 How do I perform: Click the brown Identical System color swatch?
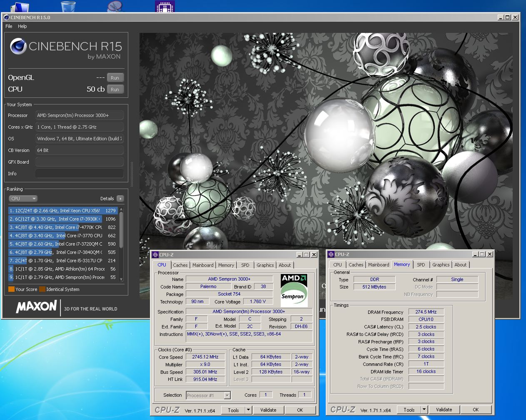click(x=42, y=289)
